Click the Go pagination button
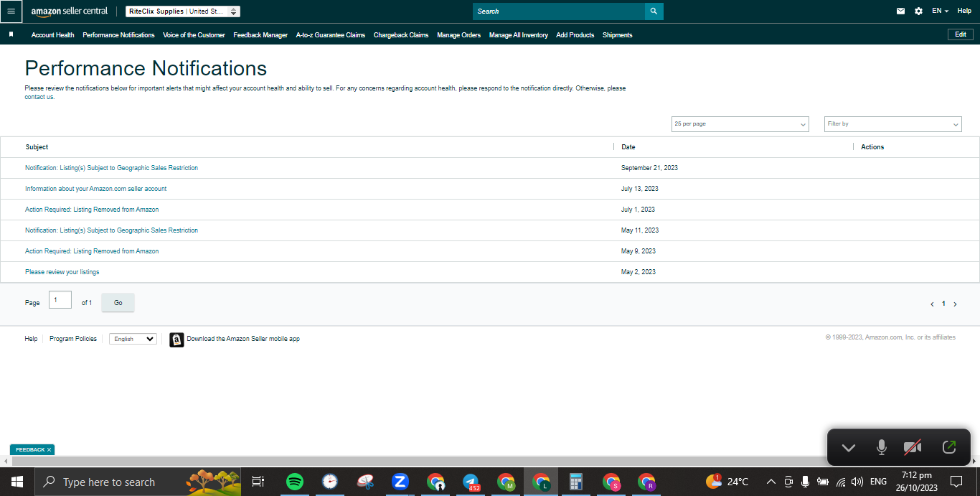 point(118,303)
